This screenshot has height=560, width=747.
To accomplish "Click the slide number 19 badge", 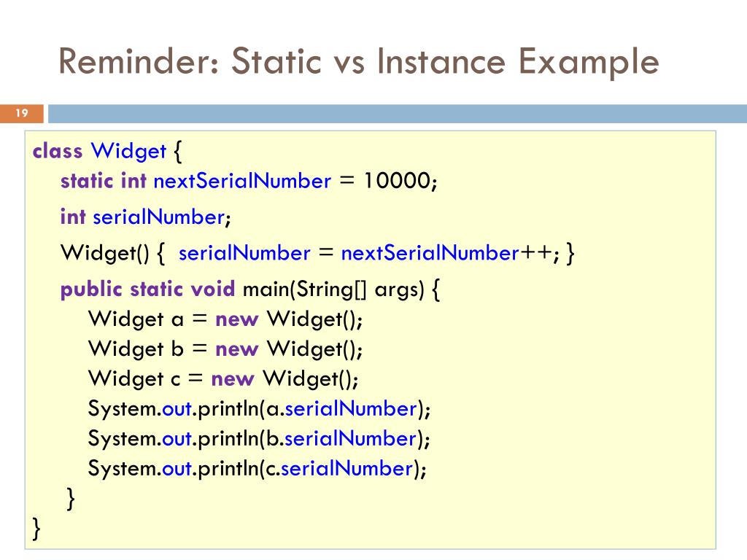I will [22, 113].
